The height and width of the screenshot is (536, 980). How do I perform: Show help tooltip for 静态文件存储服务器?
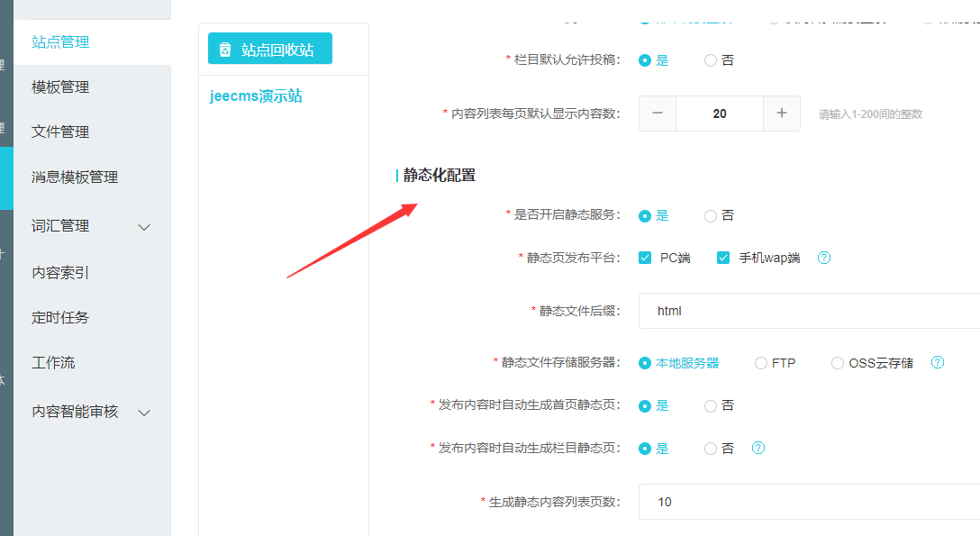(938, 362)
